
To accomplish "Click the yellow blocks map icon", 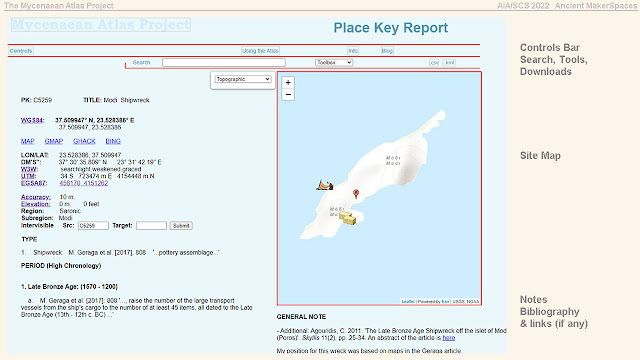I will (x=348, y=218).
